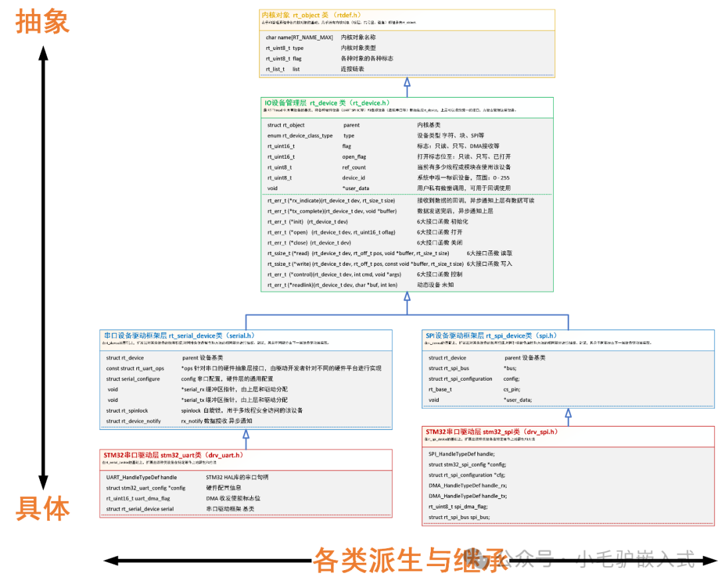The height and width of the screenshot is (588, 718).
Task: Click the "STM32串口驱动层 stm32_uart类" title
Action: (x=174, y=455)
